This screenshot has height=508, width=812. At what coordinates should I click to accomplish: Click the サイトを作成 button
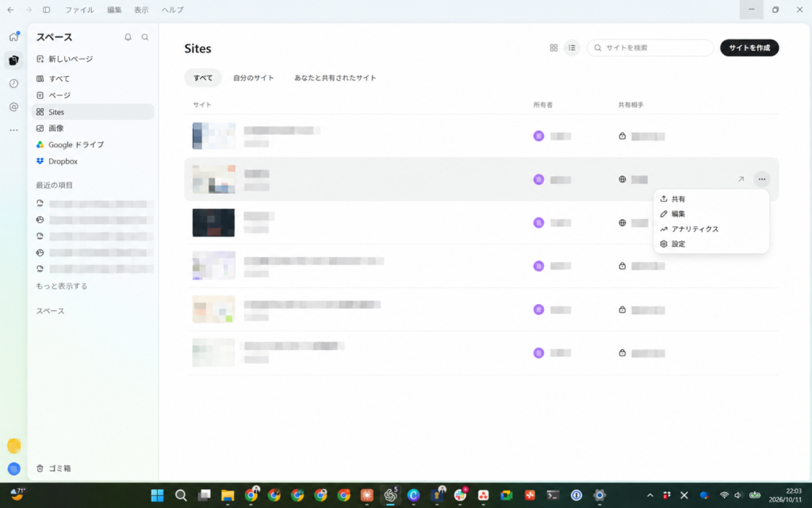click(x=749, y=48)
